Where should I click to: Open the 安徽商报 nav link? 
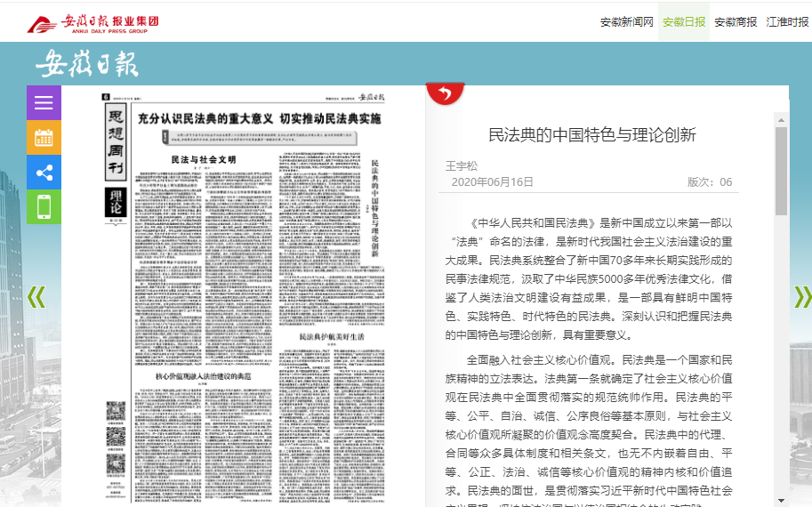736,22
